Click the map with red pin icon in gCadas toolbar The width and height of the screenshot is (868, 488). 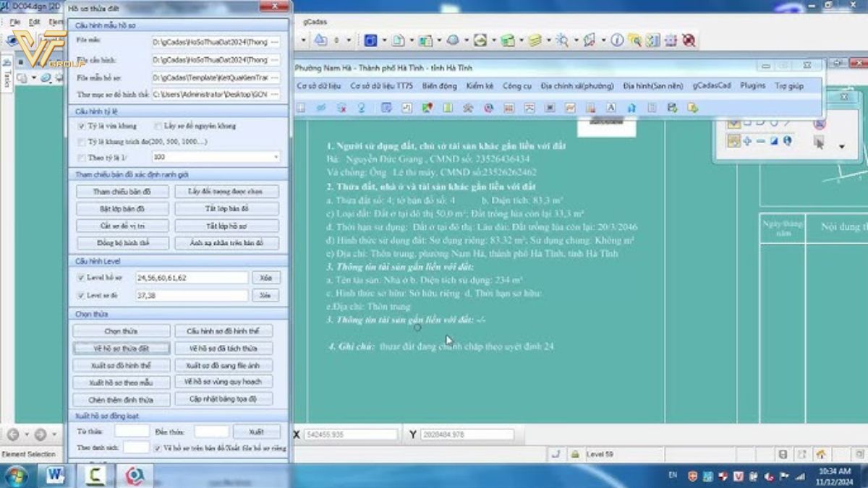427,108
